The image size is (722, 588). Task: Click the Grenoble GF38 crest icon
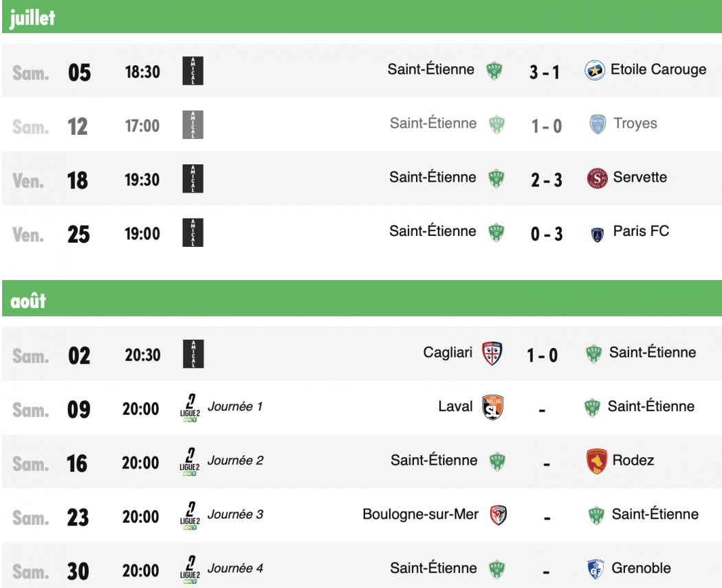pos(596,569)
